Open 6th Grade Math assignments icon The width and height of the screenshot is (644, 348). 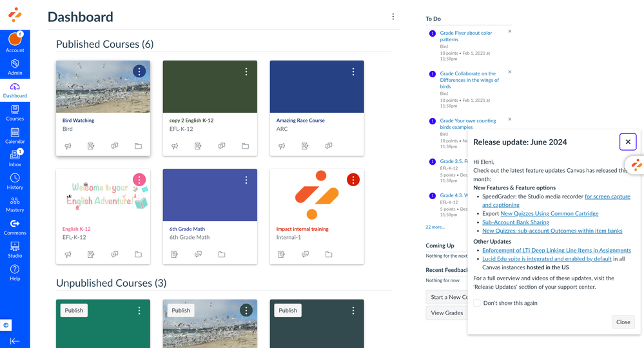point(175,255)
